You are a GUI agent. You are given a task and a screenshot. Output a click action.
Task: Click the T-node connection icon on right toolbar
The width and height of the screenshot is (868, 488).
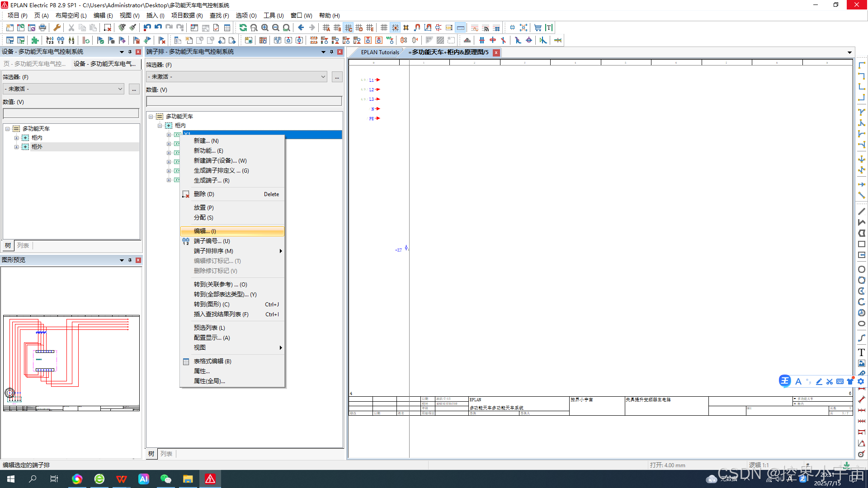(862, 112)
